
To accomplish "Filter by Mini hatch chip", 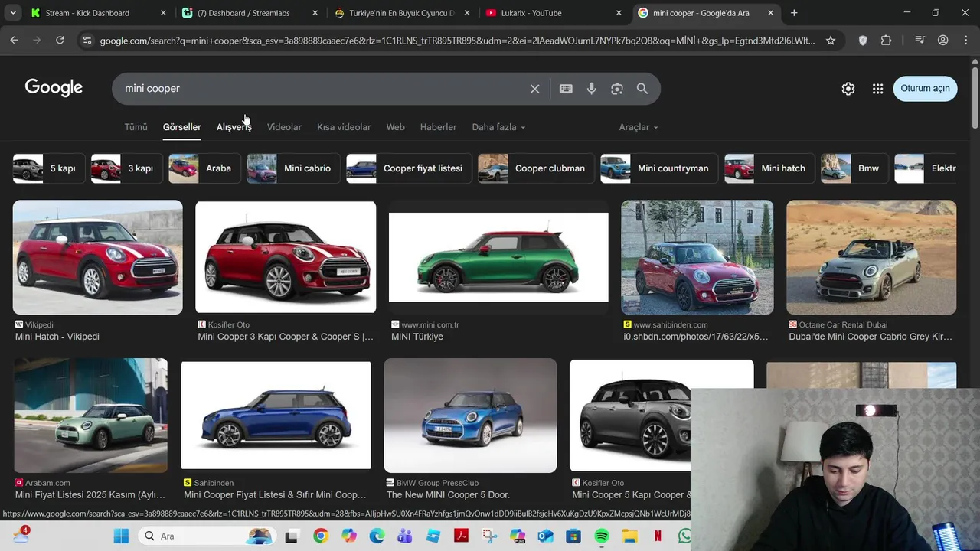I will click(x=769, y=168).
